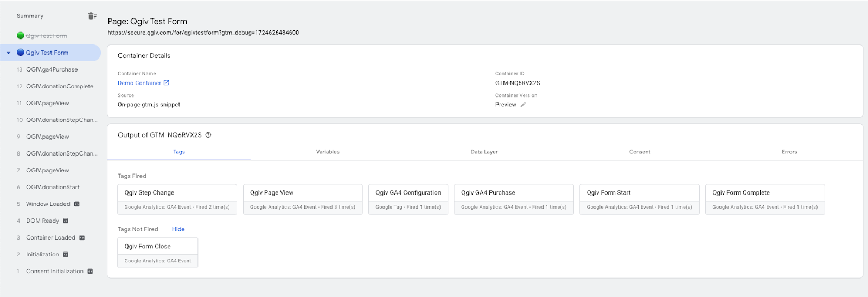Viewport: 868px width, 297px height.
Task: Switch to the Tags tab
Action: pyautogui.click(x=179, y=152)
